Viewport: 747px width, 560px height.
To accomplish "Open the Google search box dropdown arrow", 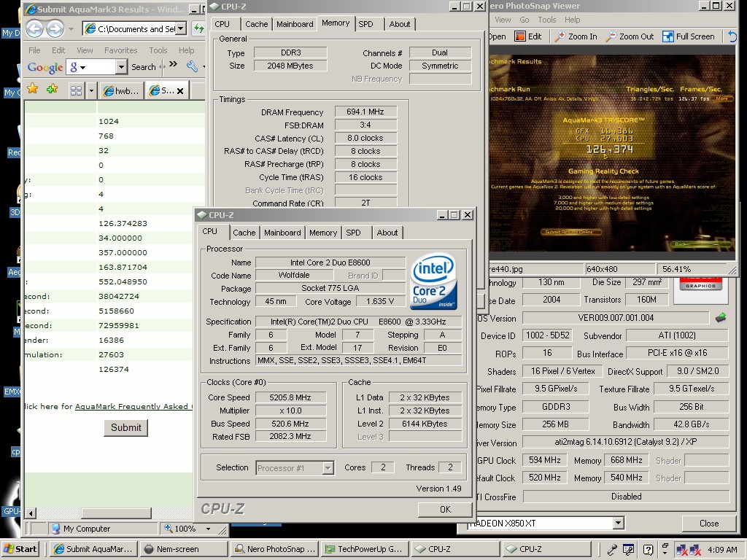I will point(121,67).
